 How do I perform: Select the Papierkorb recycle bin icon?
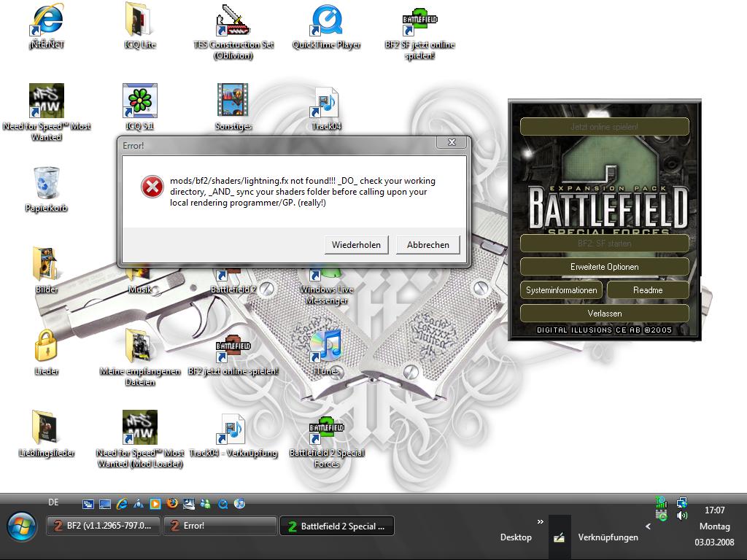pos(46,184)
